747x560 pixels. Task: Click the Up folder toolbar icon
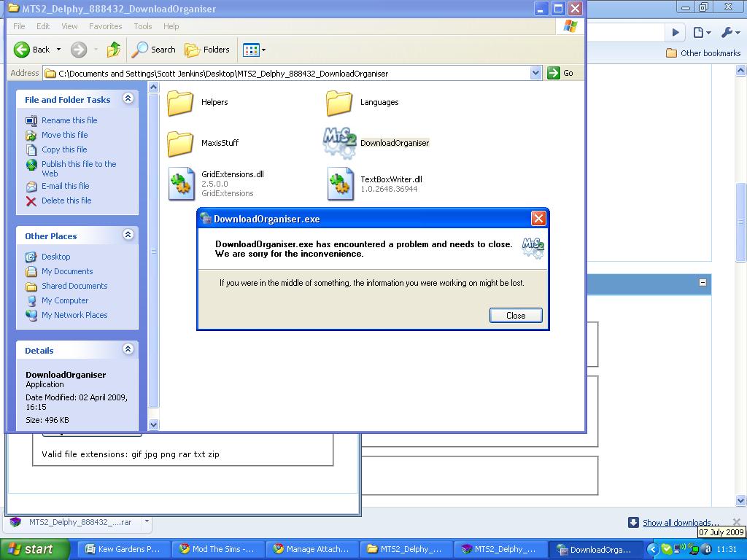pyautogui.click(x=113, y=50)
